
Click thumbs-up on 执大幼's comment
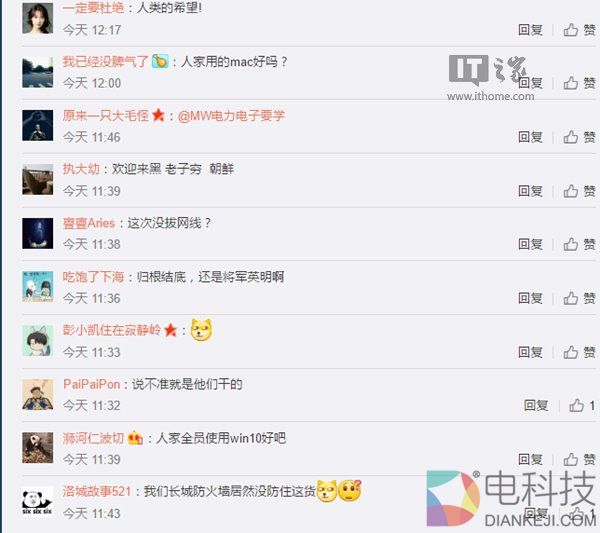coord(579,191)
